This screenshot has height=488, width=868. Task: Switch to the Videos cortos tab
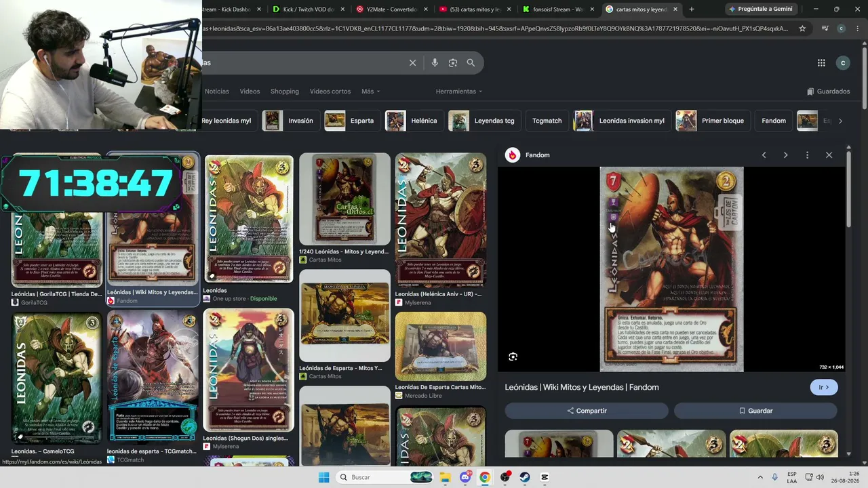tap(330, 91)
